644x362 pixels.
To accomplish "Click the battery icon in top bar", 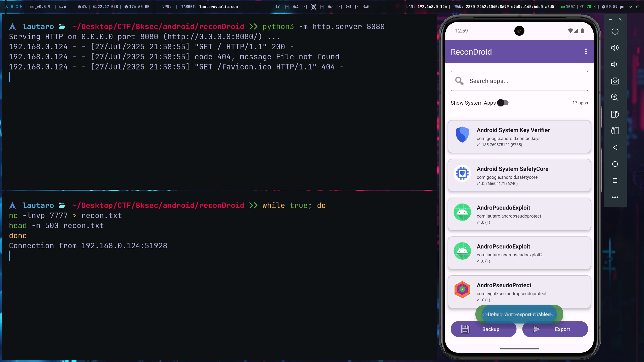I will [563, 7].
